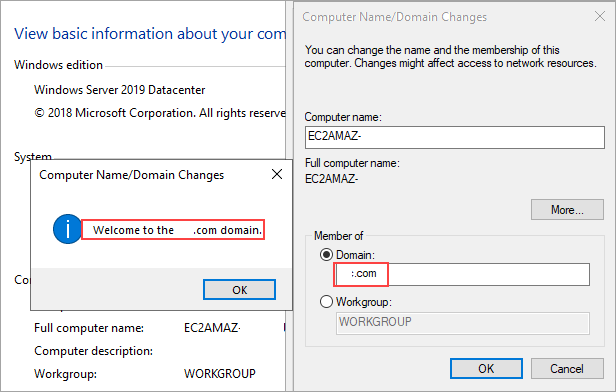Confirm with OK in Computer Name/Domain Changes
Image resolution: width=616 pixels, height=392 pixels.
tap(486, 368)
